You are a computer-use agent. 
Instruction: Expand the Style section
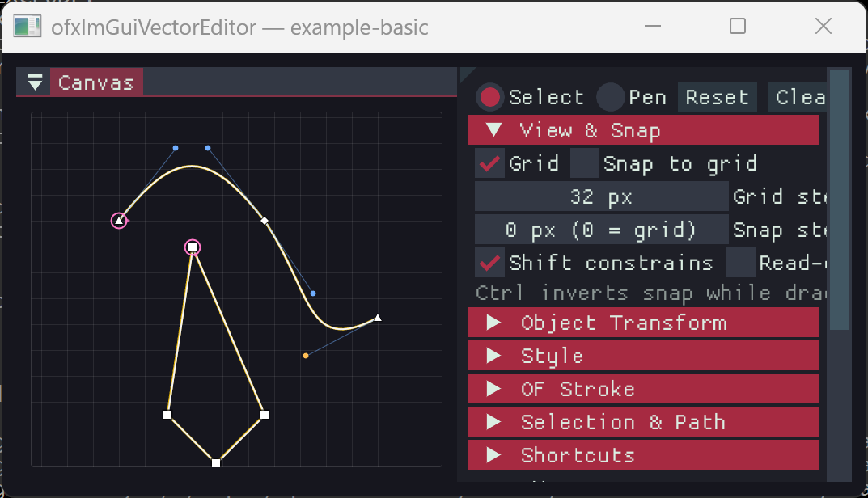coord(643,357)
